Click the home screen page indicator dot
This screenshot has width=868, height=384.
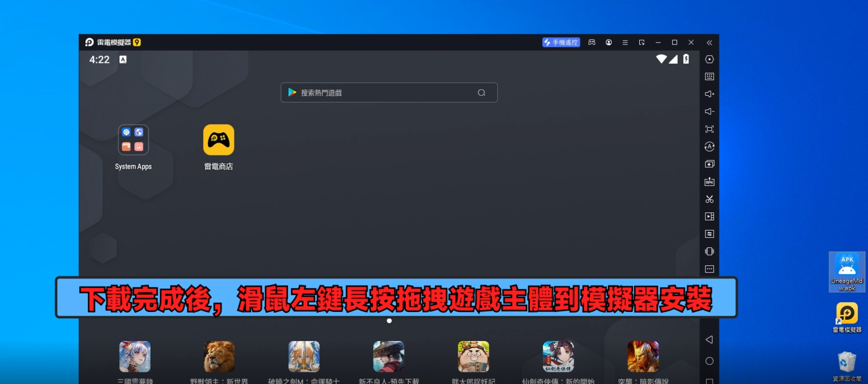[x=389, y=321]
